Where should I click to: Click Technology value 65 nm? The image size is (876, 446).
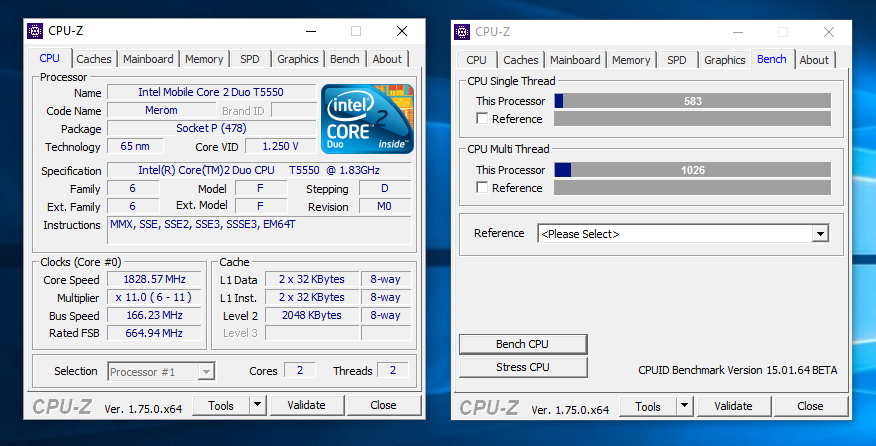pyautogui.click(x=135, y=146)
